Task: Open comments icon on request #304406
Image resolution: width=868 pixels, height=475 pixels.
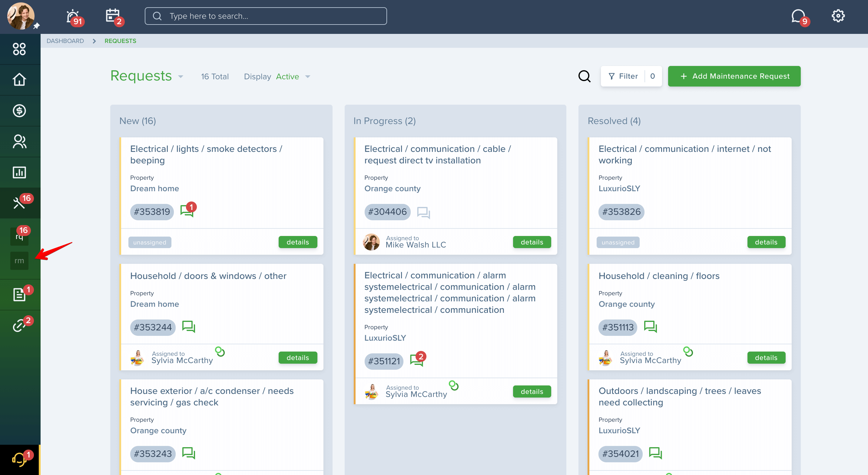Action: [423, 212]
